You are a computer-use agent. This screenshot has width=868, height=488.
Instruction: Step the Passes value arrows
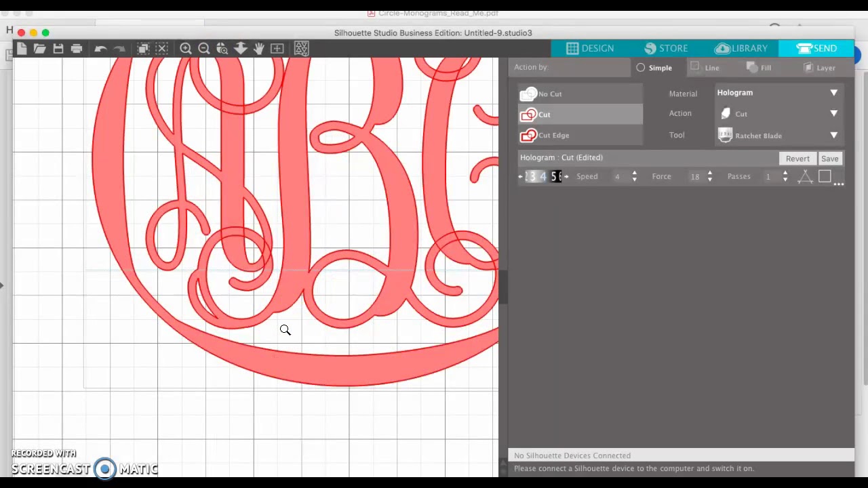coord(785,177)
